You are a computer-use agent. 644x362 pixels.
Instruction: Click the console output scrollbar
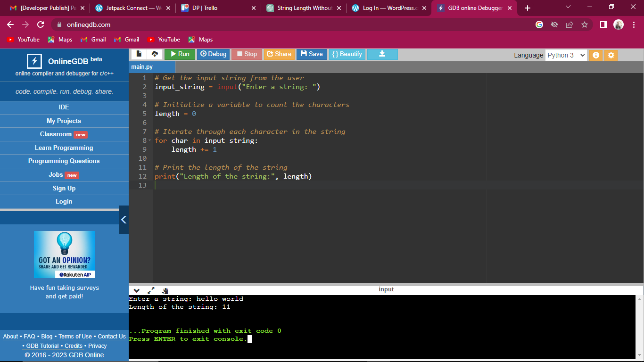click(639, 325)
